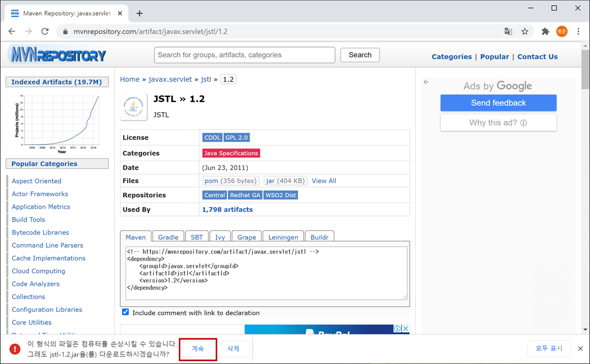590x364 pixels.
Task: Bookmark this page with the star
Action: click(x=525, y=32)
